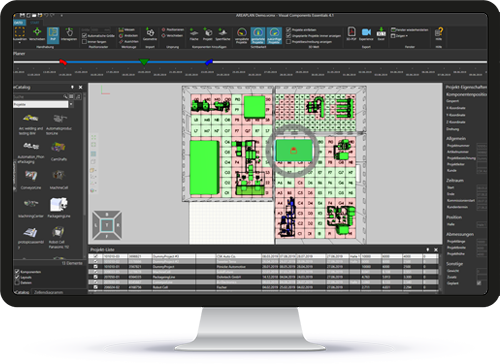Activate the PnP tool in ribbon

[53, 34]
